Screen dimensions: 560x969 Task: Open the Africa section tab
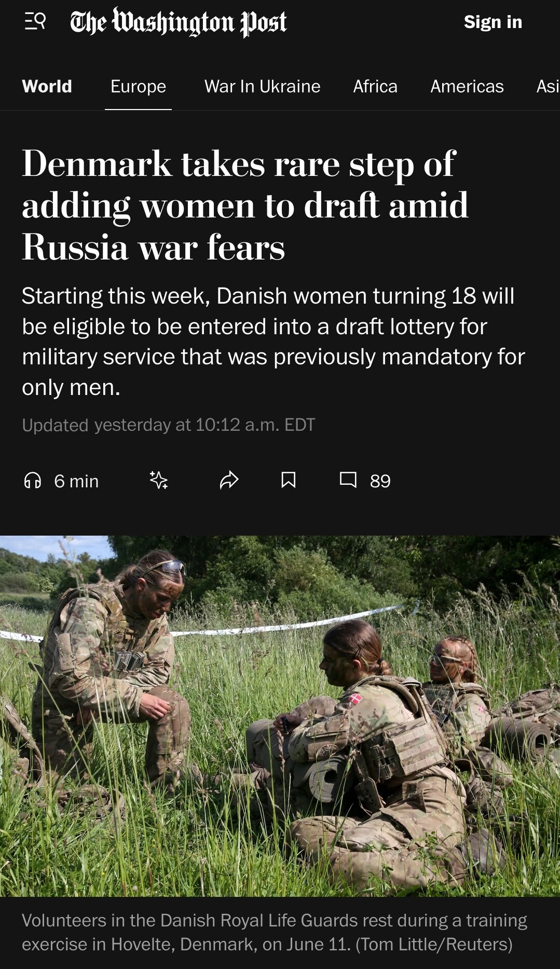(375, 86)
